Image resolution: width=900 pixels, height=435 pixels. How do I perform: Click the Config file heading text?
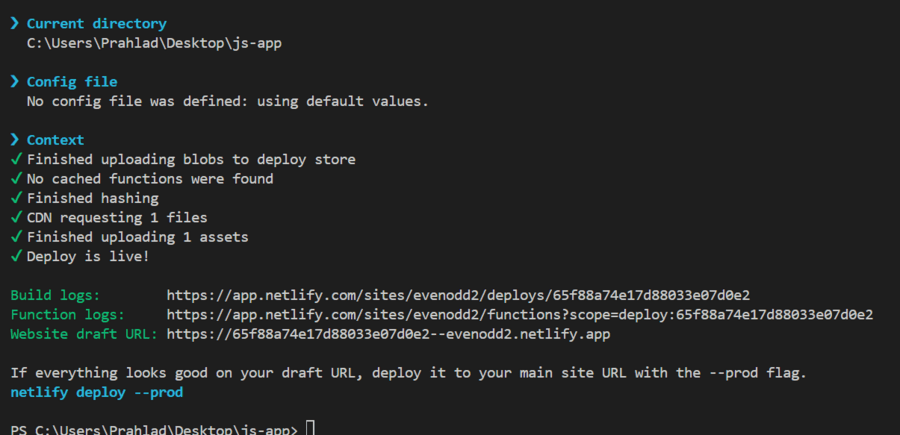(x=71, y=82)
